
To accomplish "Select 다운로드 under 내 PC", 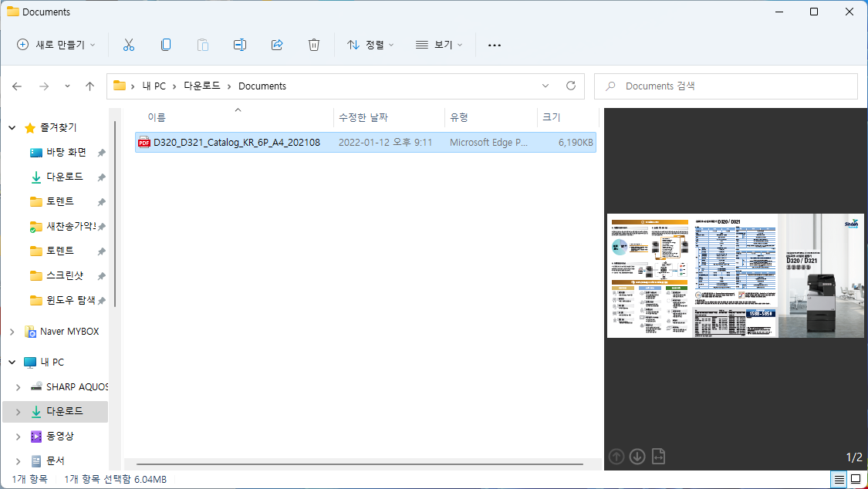I will point(64,411).
